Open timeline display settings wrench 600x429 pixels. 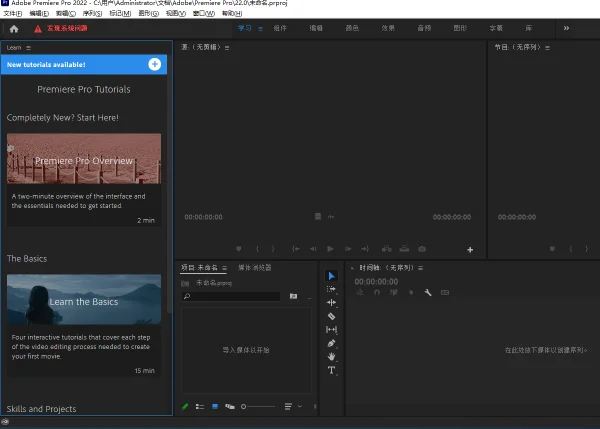[x=428, y=293]
